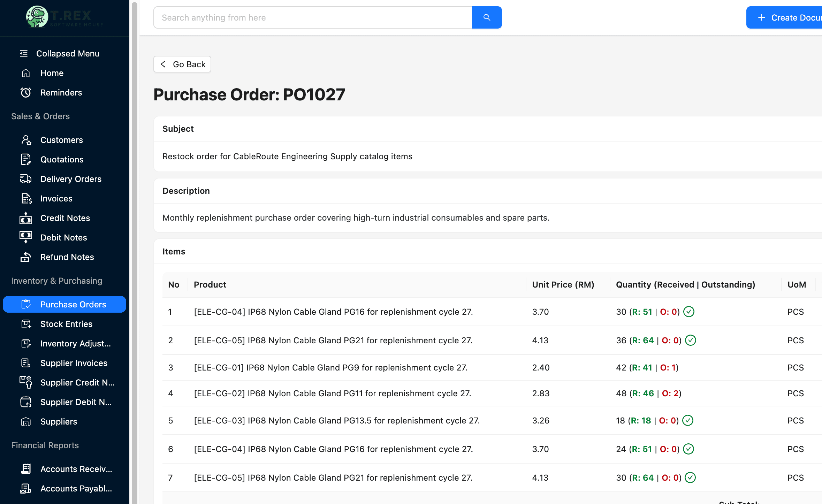Click the Supplier Credit Notes icon
Viewport: 822px width, 504px height.
click(26, 382)
